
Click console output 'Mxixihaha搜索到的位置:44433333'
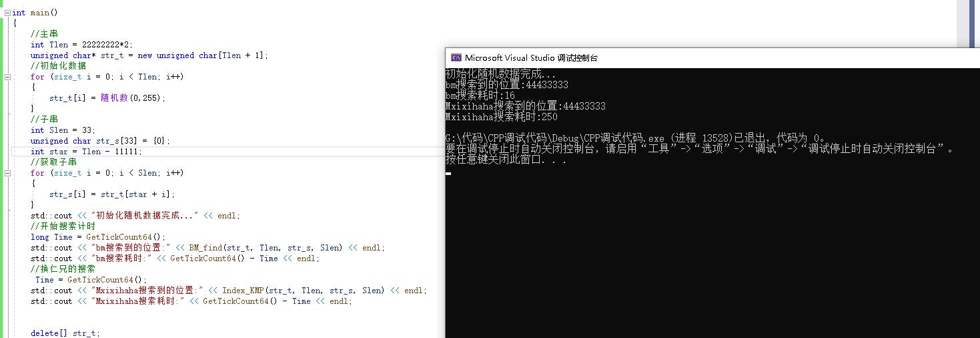[526, 106]
